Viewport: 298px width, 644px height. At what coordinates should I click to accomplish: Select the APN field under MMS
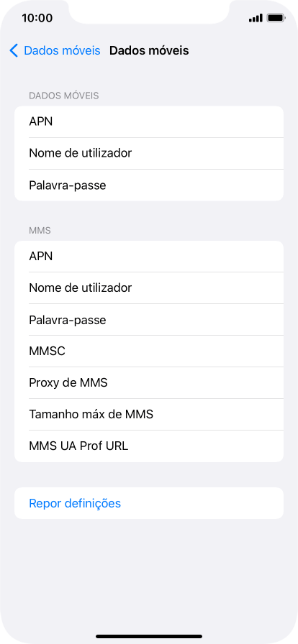pos(149,257)
